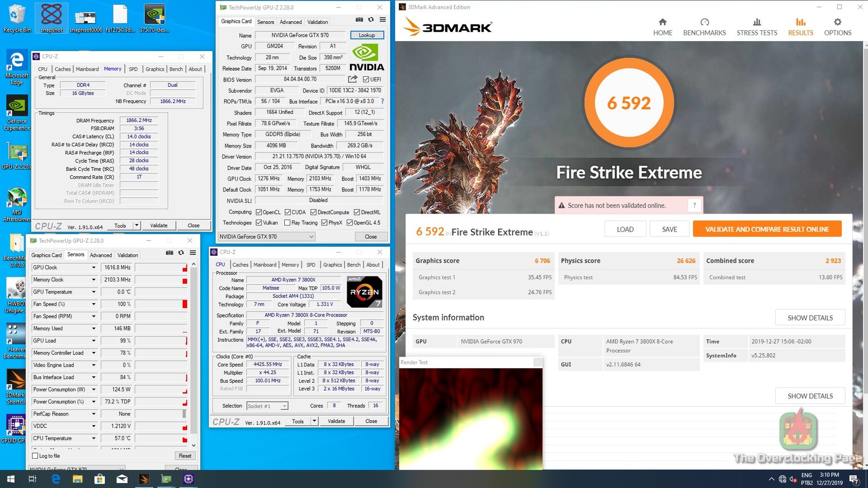Open File Explorer in taskbar
Image resolution: width=868 pixels, height=488 pixels.
coord(78,479)
